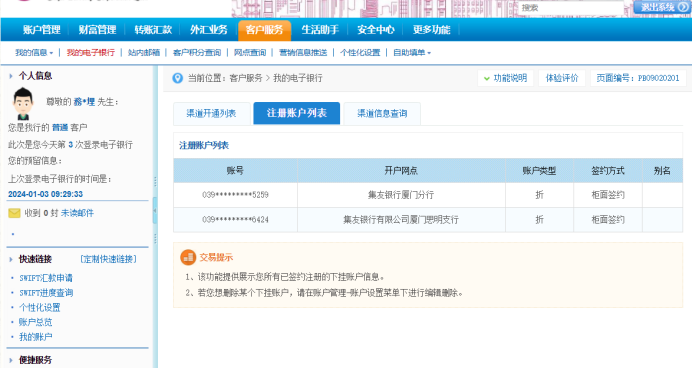Select account number ending 6424
693x368 pixels.
[x=235, y=220]
